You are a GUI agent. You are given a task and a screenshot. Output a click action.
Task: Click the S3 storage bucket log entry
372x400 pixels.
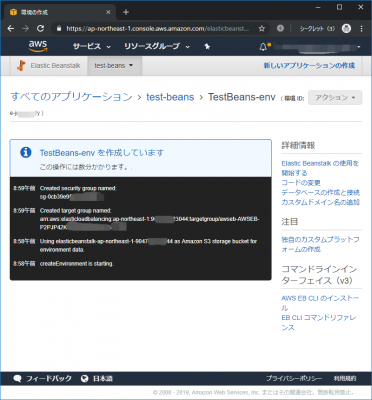148,245
